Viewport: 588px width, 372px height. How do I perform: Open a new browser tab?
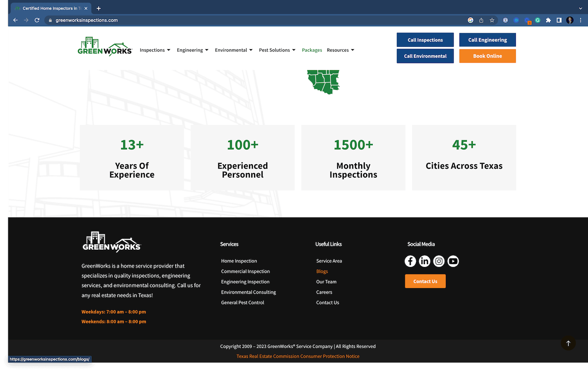98,8
